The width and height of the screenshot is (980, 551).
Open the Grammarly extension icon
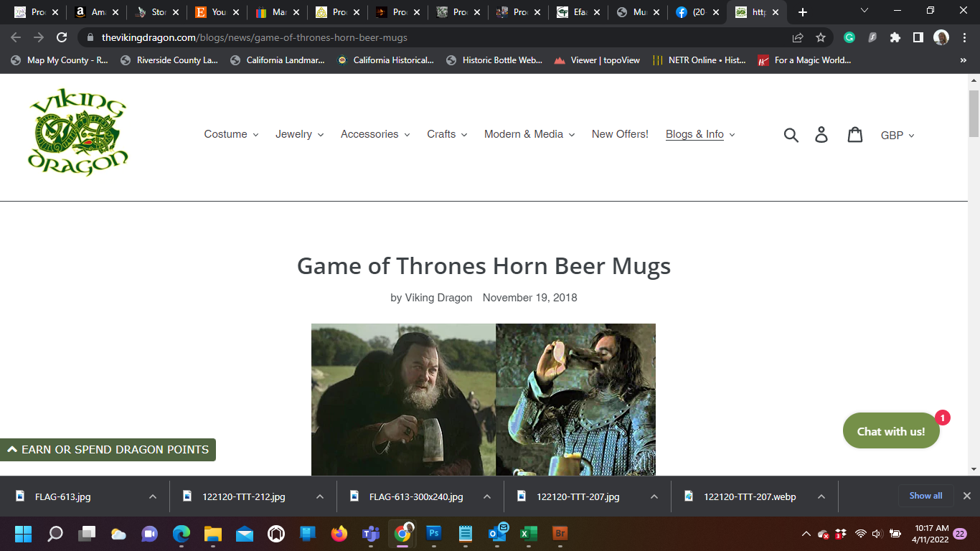pos(849,37)
